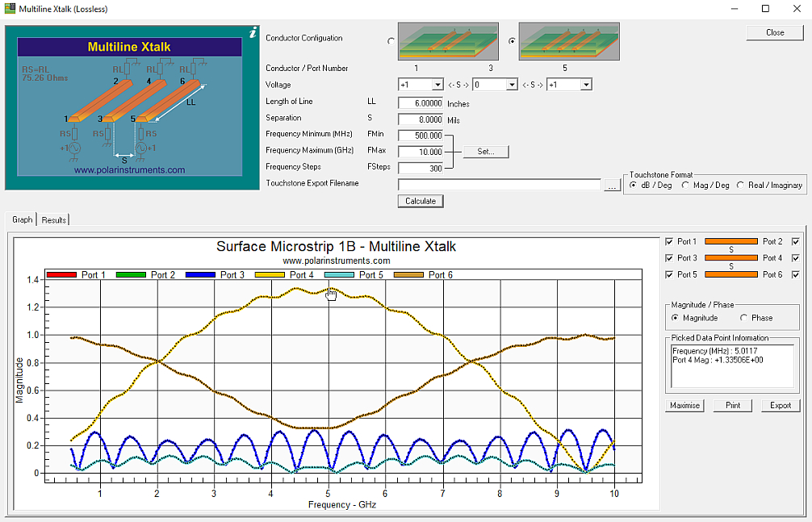Click the Maximise graph button
812x522 pixels.
click(x=684, y=406)
